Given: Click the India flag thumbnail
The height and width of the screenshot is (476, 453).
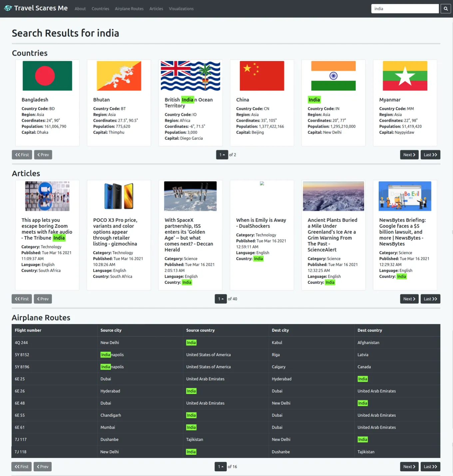Looking at the screenshot, I should tap(333, 76).
